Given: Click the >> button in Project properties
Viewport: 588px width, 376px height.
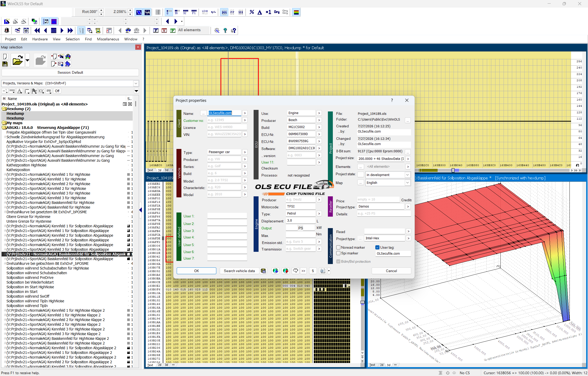Looking at the screenshot, I should [x=303, y=271].
